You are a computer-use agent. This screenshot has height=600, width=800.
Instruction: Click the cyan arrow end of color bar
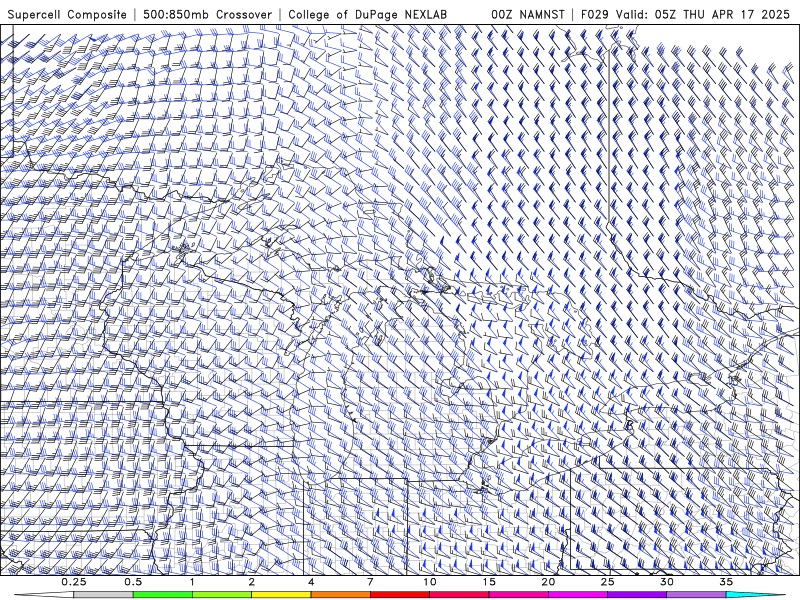(x=755, y=595)
